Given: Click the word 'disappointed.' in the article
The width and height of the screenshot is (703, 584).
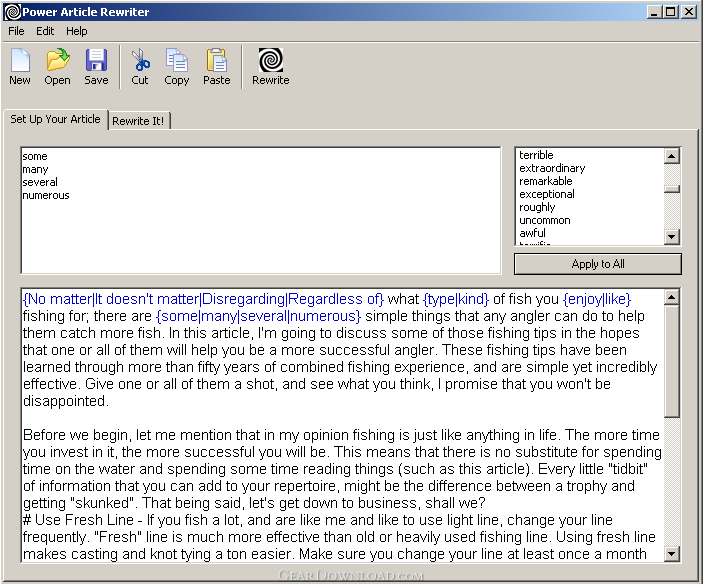Looking at the screenshot, I should 66,401.
